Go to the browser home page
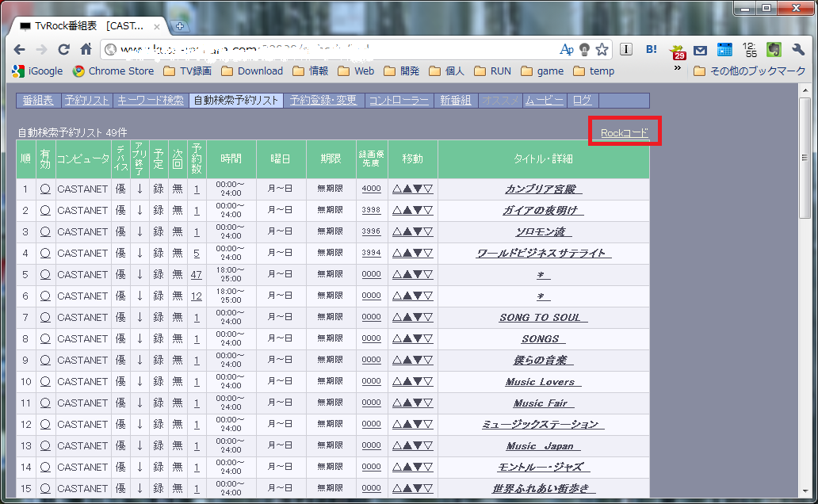The height and width of the screenshot is (504, 818). click(86, 50)
